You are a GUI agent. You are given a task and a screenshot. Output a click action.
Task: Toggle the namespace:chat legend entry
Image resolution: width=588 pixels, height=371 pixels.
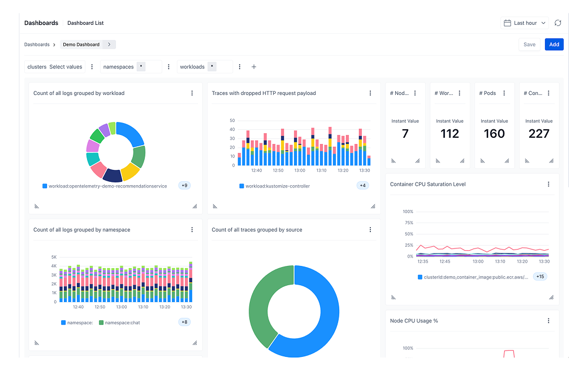(119, 322)
